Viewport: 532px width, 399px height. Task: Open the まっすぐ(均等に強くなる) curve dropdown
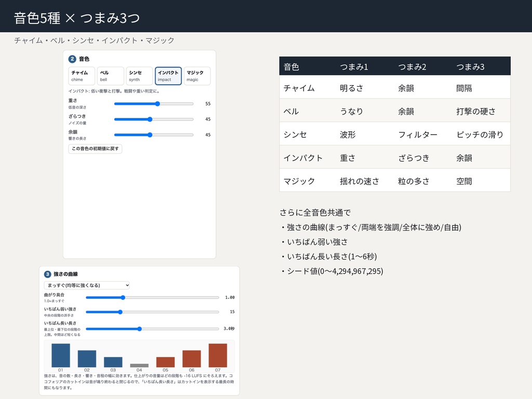(x=87, y=285)
